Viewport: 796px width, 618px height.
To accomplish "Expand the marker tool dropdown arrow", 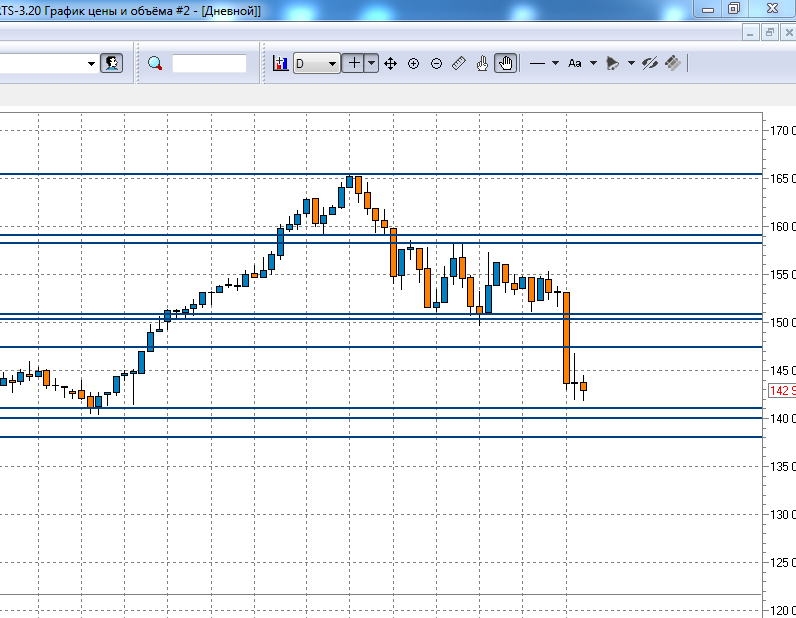I will 631,63.
